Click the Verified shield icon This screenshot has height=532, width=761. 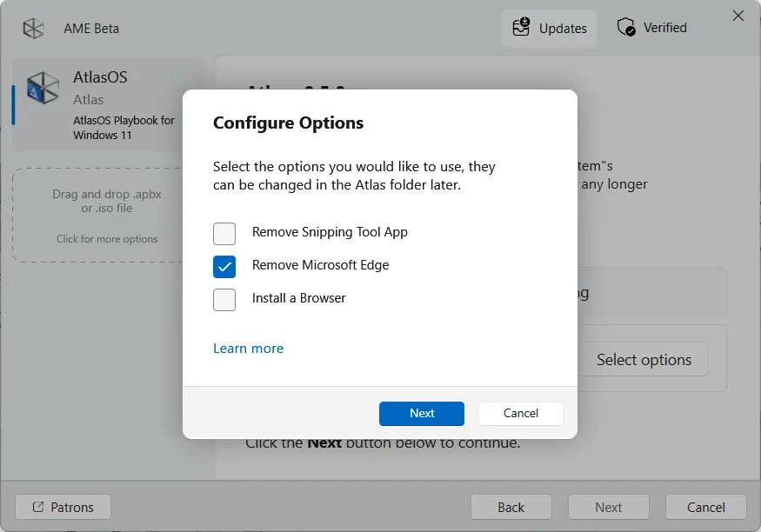[x=624, y=27]
